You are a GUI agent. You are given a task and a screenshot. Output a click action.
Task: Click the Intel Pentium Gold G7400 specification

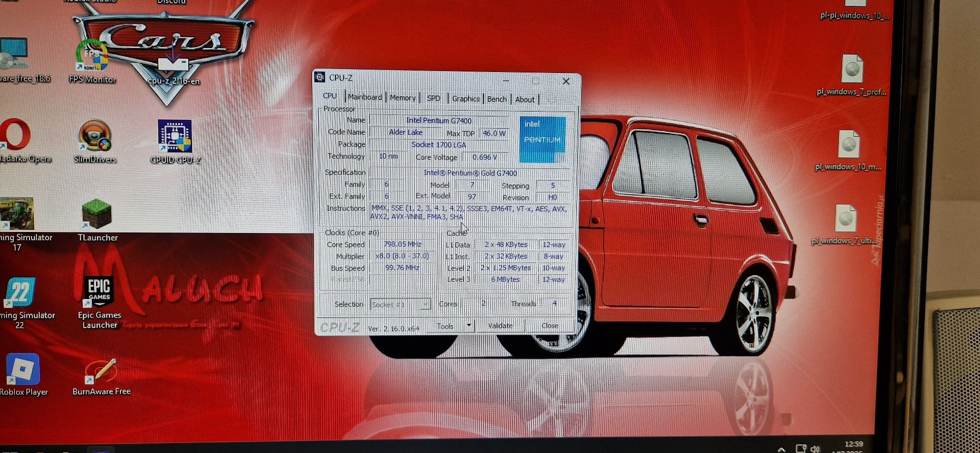pyautogui.click(x=470, y=173)
